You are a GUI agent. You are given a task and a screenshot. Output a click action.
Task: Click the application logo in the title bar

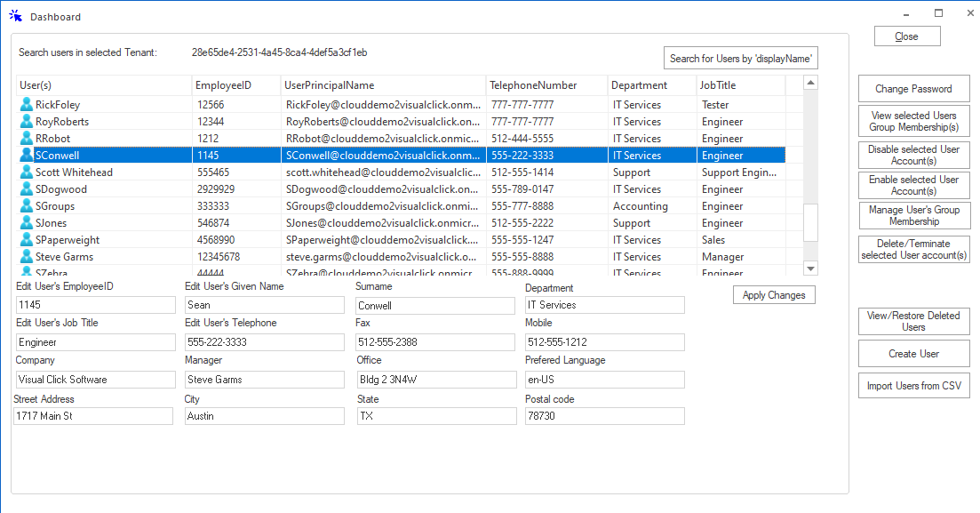click(x=13, y=15)
